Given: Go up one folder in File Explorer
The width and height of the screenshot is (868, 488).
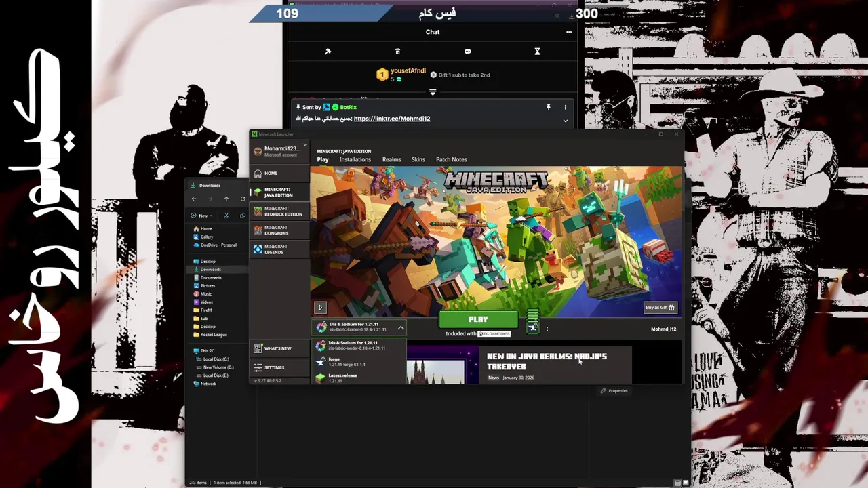Looking at the screenshot, I should pyautogui.click(x=226, y=199).
